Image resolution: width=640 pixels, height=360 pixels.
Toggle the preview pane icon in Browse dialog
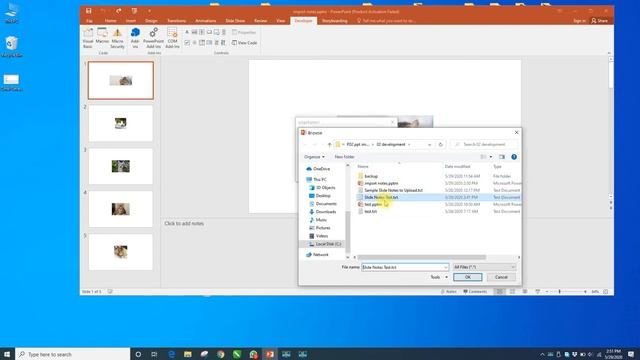point(502,157)
